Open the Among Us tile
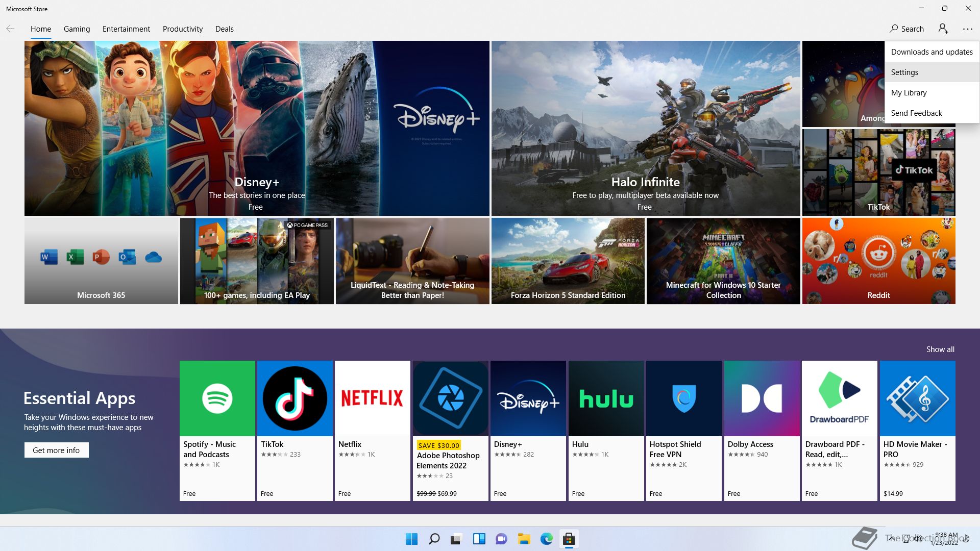Screen dimensions: 980x551 tap(843, 84)
